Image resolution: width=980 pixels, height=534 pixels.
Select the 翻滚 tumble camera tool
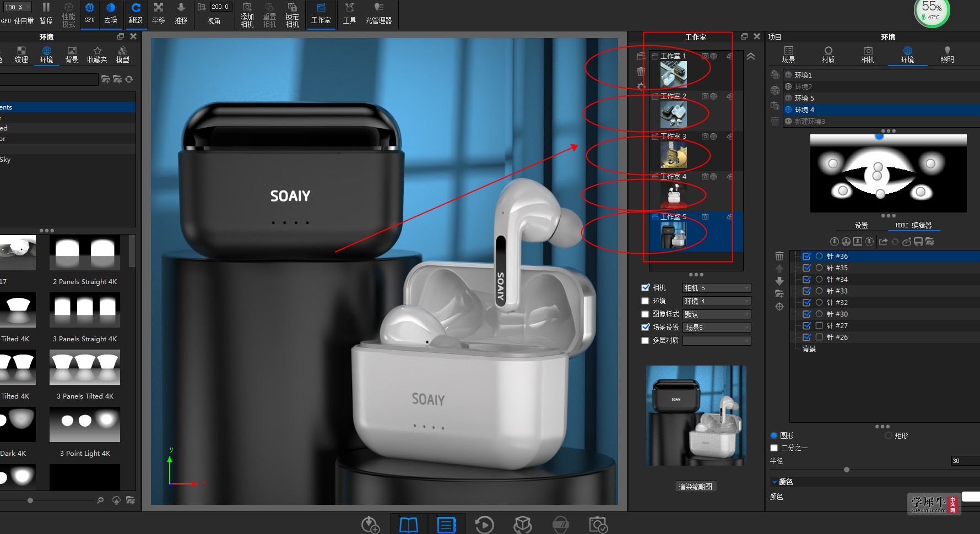click(136, 14)
